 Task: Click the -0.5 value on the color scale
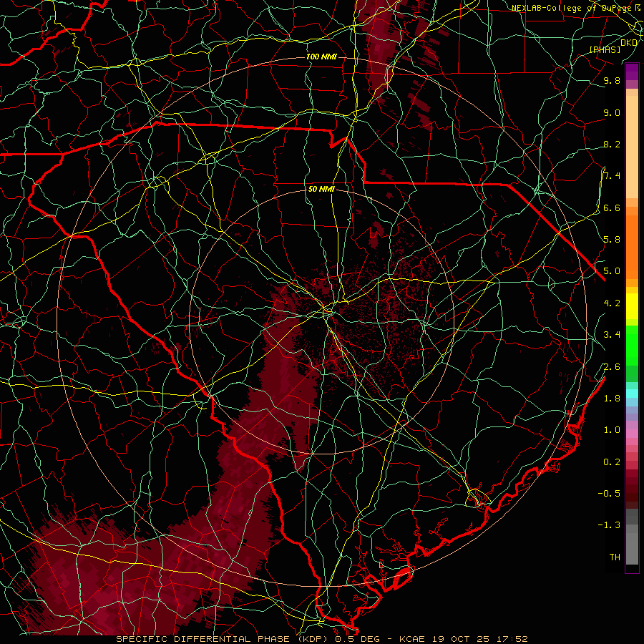click(609, 494)
